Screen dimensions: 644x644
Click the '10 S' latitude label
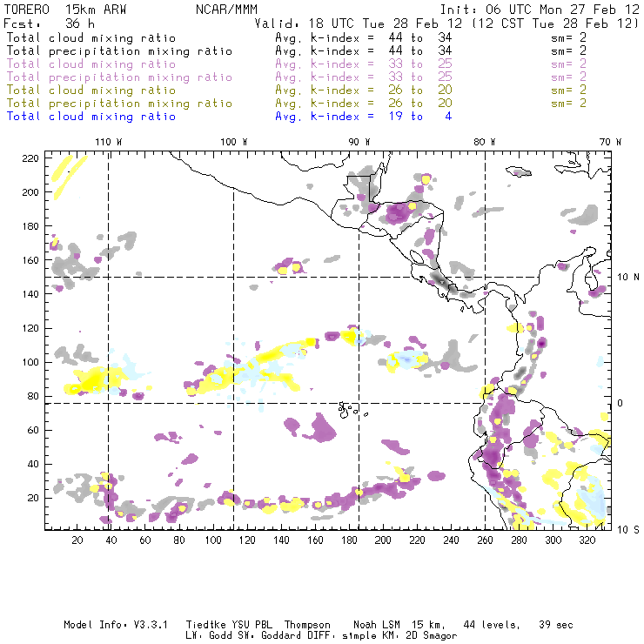(x=628, y=530)
